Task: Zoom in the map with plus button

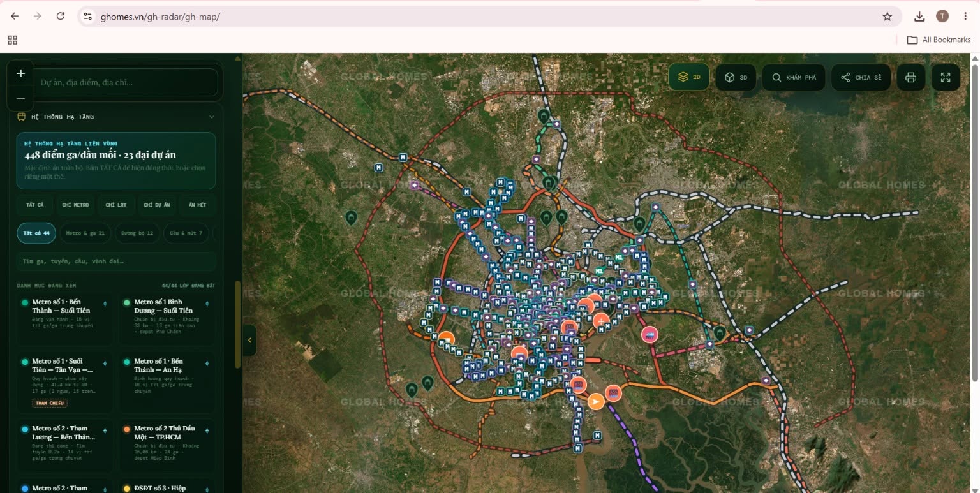Action: [20, 73]
